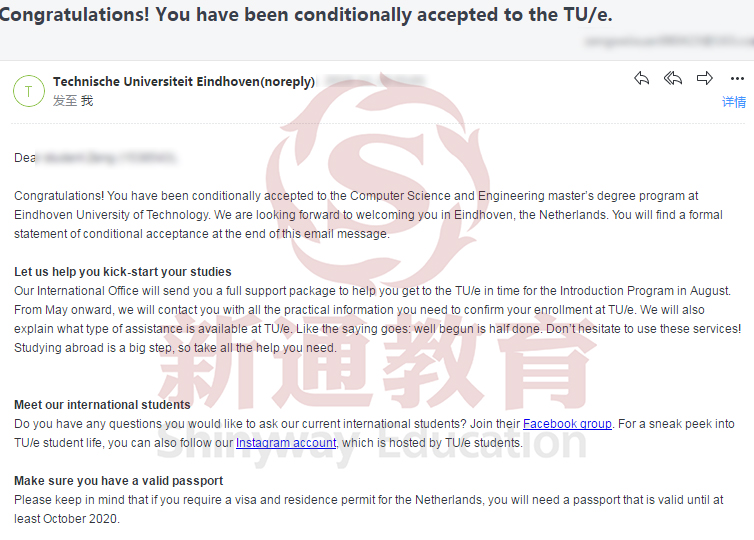Click the blurred sender address beside sender name
This screenshot has width=754, height=540.
coord(375,81)
